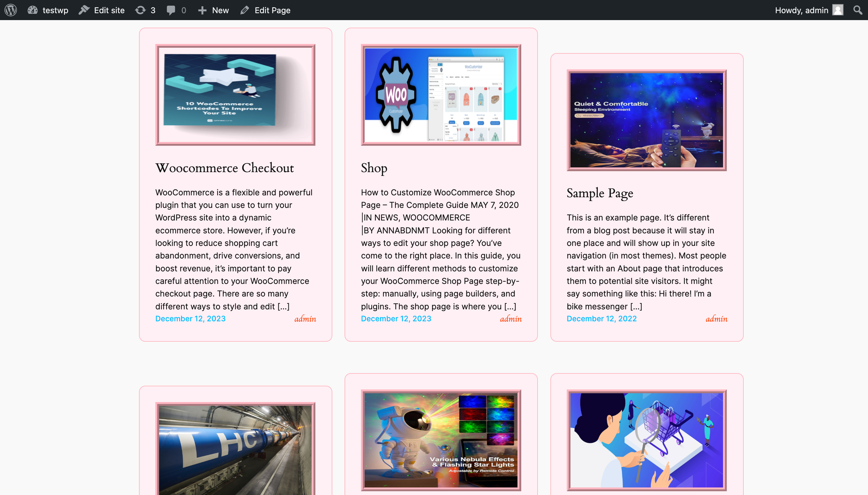Click the admin author link on Woocommerce Checkout
Screen dimensions: 868x495
coord(305,318)
